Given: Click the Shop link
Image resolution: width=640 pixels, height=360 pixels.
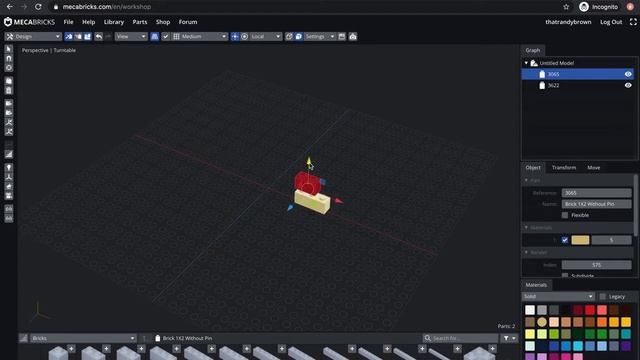Looking at the screenshot, I should 162,22.
